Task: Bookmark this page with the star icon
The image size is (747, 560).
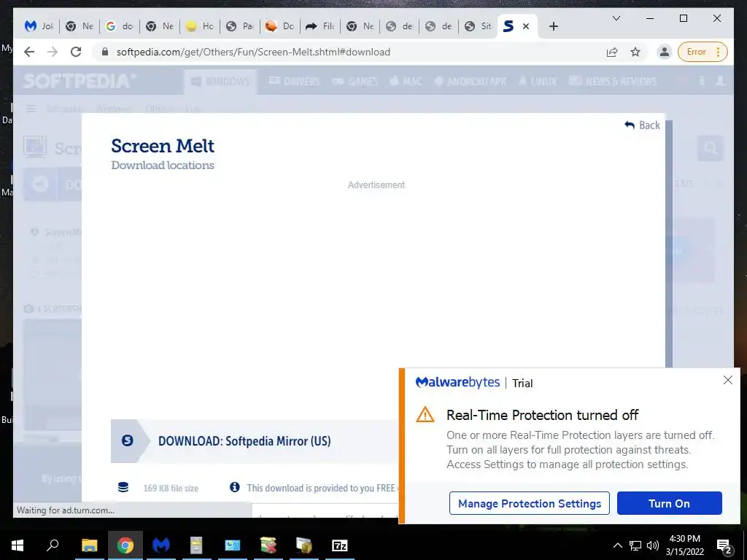Action: pos(635,52)
